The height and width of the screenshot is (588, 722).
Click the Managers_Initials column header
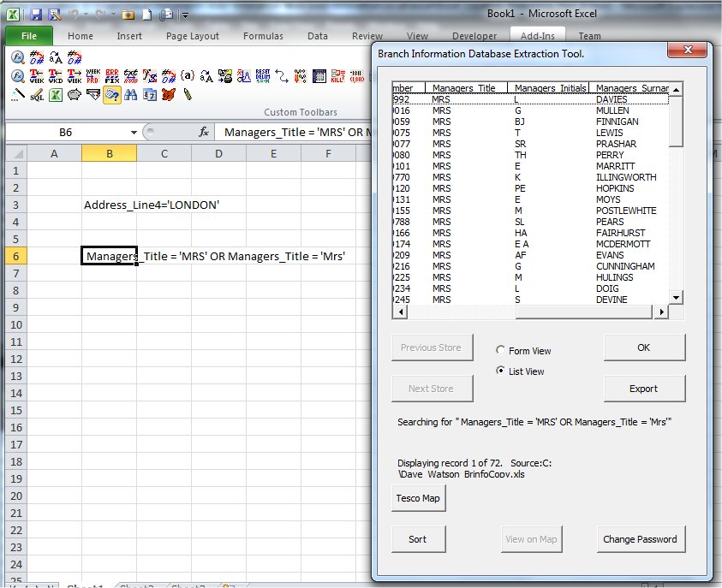[x=548, y=88]
